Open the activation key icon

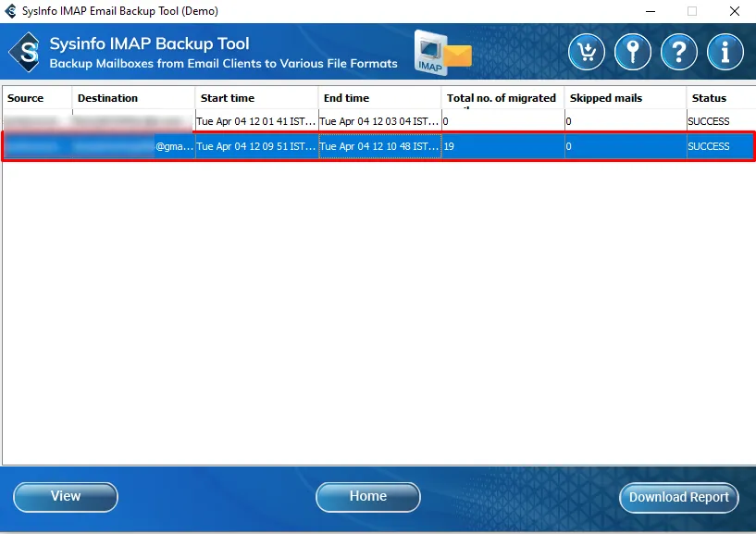click(633, 53)
